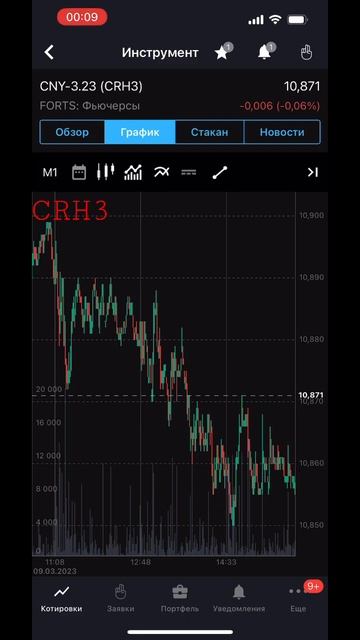Tap the Wi-Fi status icon
Image resolution: width=360 pixels, height=640 pixels.
pos(276,19)
